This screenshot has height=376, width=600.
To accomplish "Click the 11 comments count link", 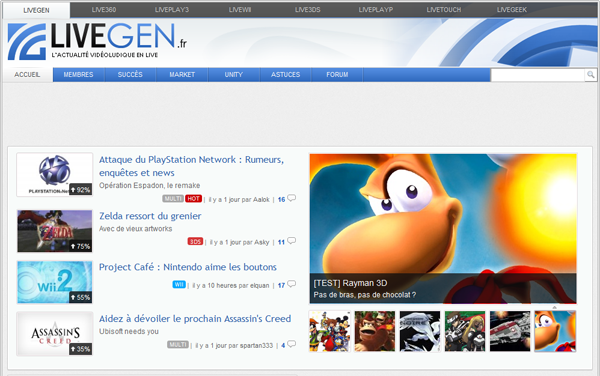I will 281,242.
